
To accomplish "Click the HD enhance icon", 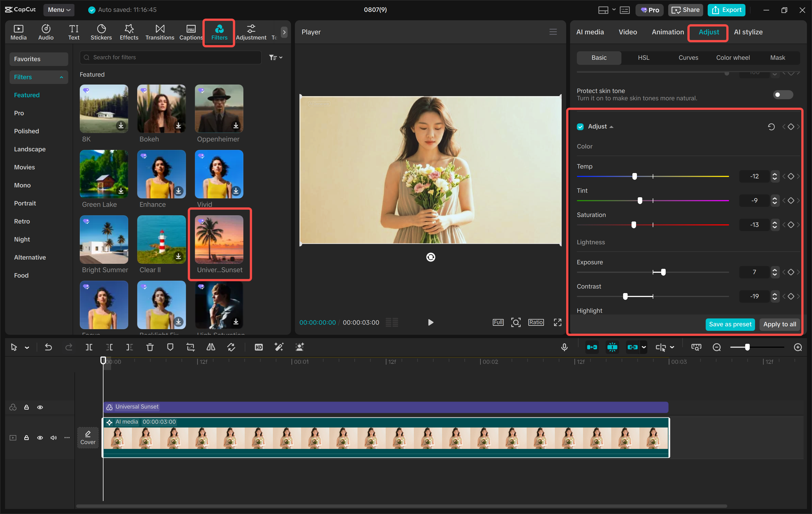I will (259, 347).
